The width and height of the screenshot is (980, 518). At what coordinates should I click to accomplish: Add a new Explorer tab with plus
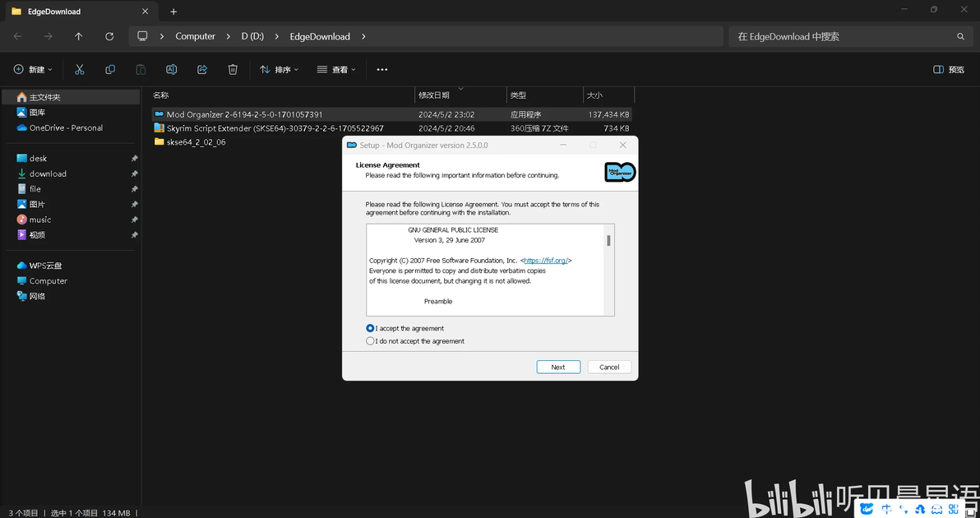(173, 12)
